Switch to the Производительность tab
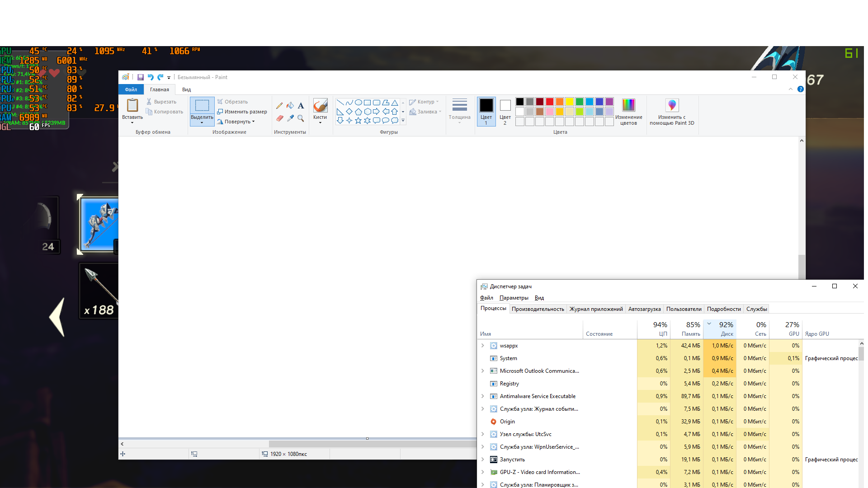Viewport: 868px width, 488px height. click(538, 309)
